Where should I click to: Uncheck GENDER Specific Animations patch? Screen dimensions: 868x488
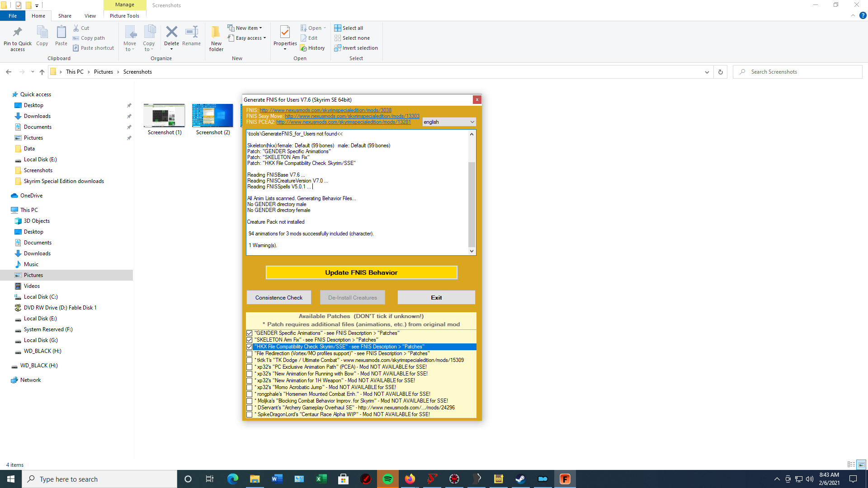click(249, 333)
